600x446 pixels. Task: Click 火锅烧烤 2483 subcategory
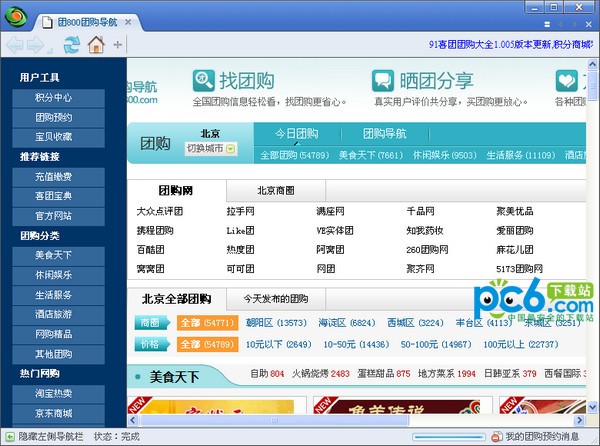point(321,373)
